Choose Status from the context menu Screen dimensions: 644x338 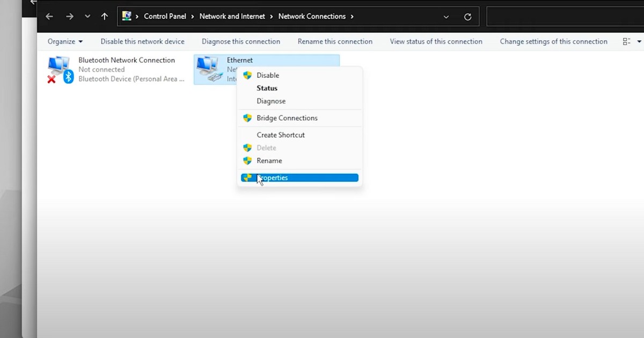[x=267, y=89]
